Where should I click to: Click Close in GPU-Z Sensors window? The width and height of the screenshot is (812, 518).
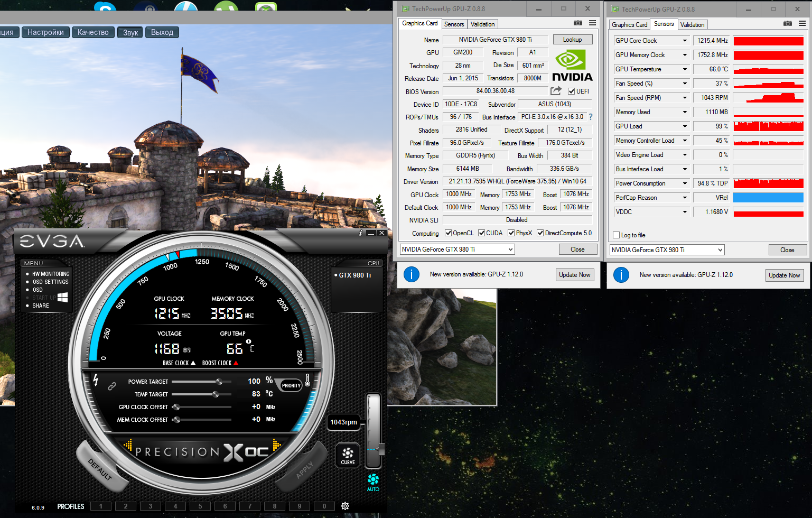pyautogui.click(x=787, y=250)
